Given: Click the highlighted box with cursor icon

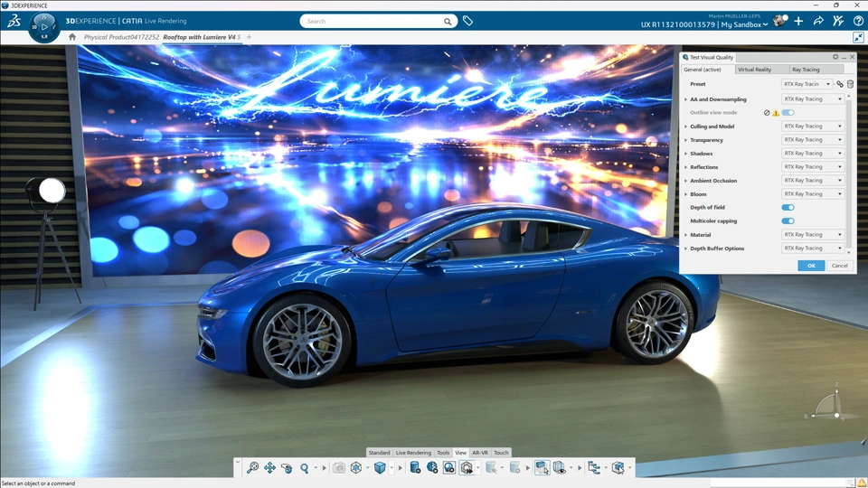Looking at the screenshot, I should click(x=542, y=468).
